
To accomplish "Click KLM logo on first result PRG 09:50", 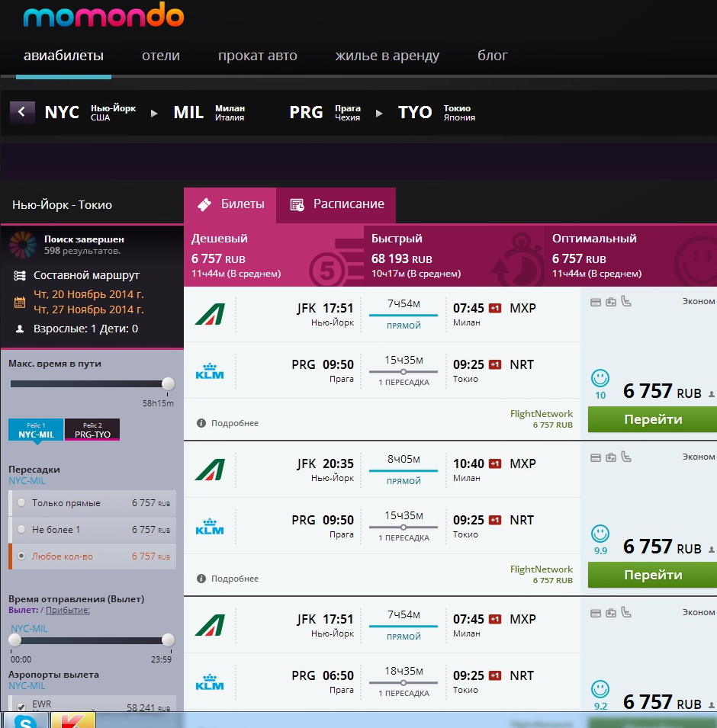I will pyautogui.click(x=210, y=371).
